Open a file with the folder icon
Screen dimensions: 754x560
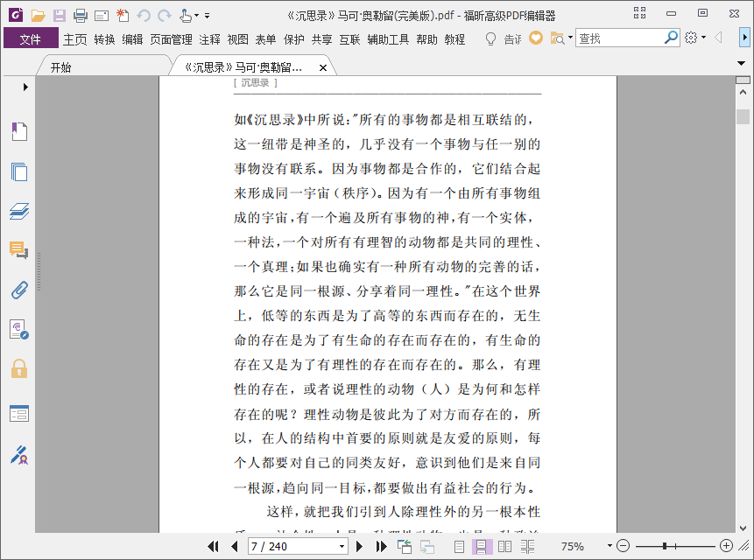tap(38, 16)
